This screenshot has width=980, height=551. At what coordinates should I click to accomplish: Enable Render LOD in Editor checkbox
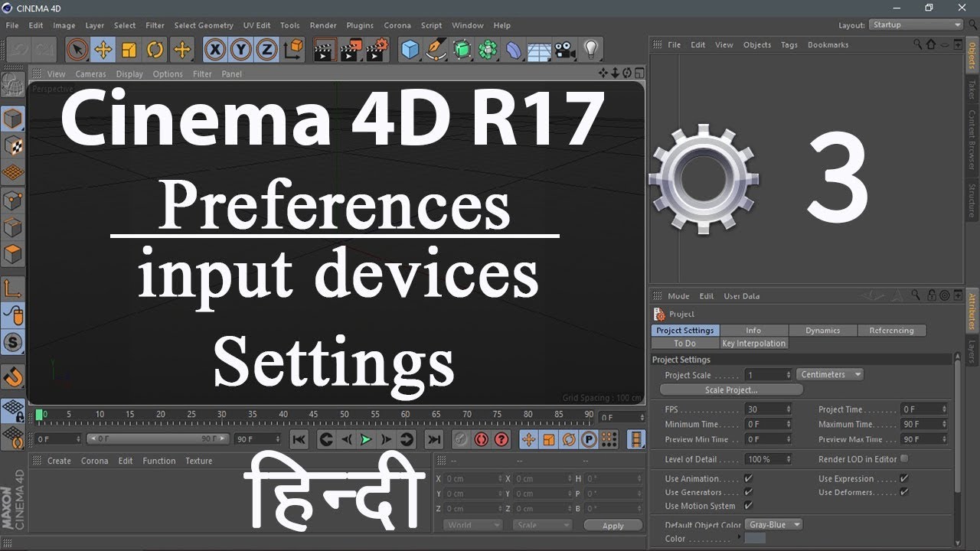click(904, 458)
